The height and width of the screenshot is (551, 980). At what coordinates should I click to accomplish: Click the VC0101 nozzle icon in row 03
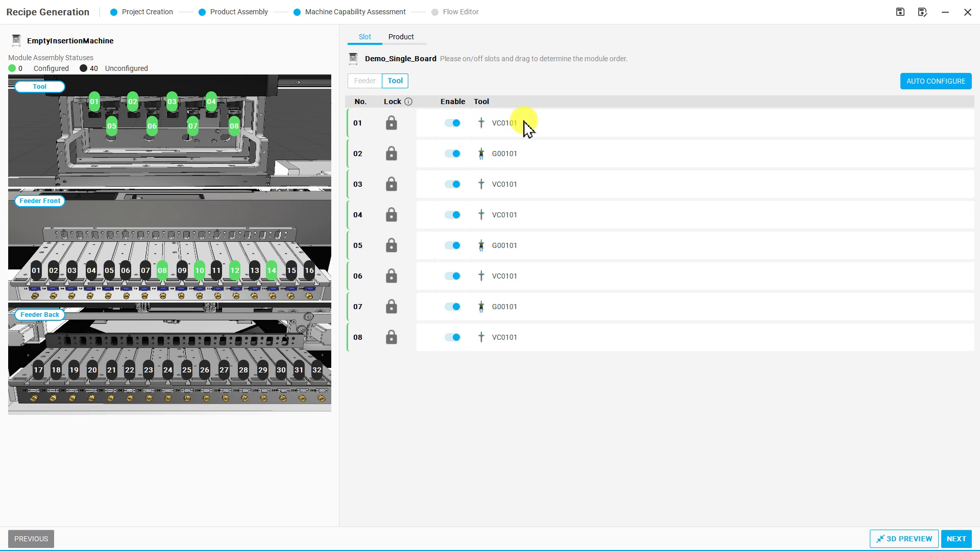point(481,184)
